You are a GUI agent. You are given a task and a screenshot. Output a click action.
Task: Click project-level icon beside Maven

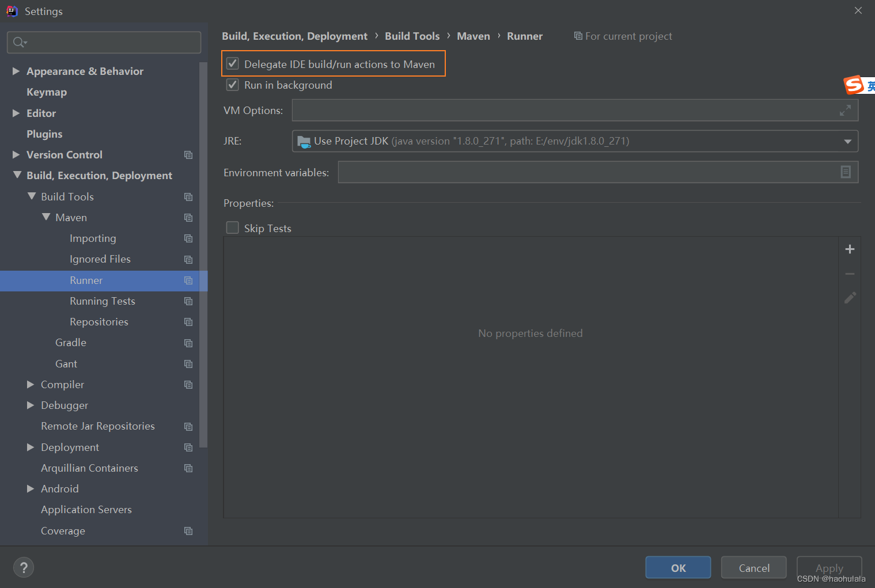click(x=188, y=218)
